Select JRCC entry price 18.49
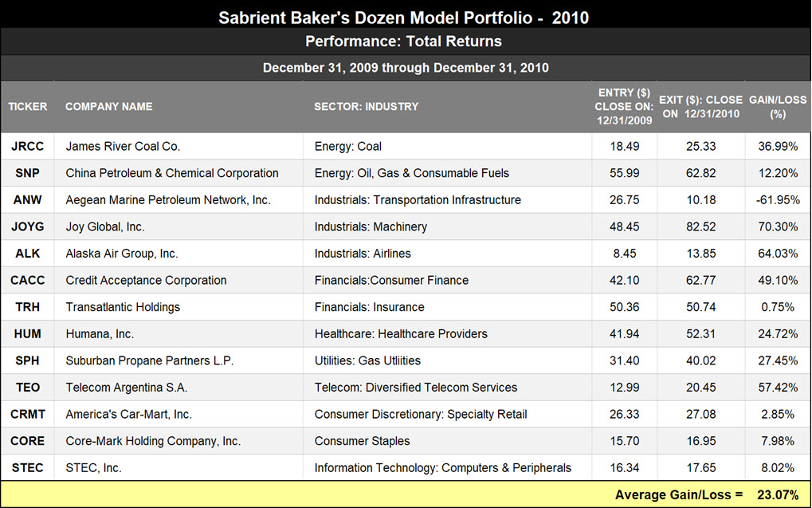 (625, 146)
